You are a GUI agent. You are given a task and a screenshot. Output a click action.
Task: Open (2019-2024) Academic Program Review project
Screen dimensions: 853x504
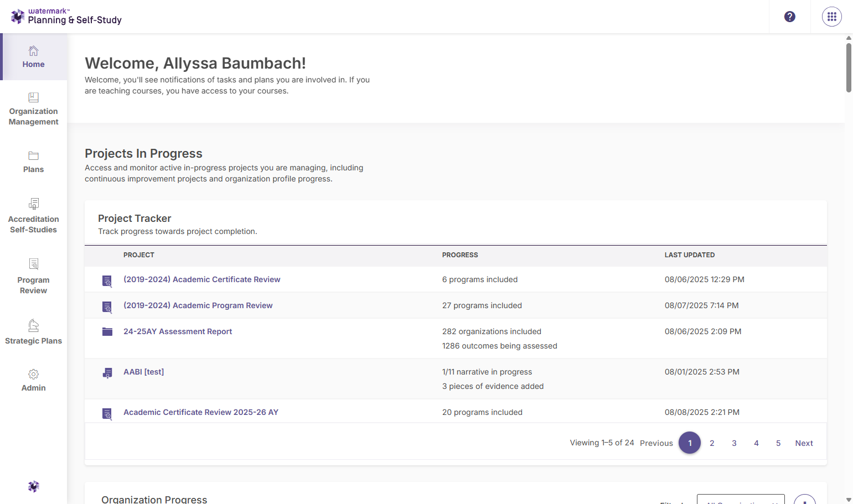(x=198, y=305)
